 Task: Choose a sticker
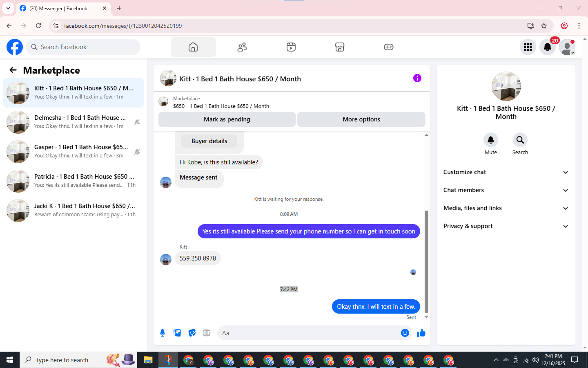click(192, 333)
